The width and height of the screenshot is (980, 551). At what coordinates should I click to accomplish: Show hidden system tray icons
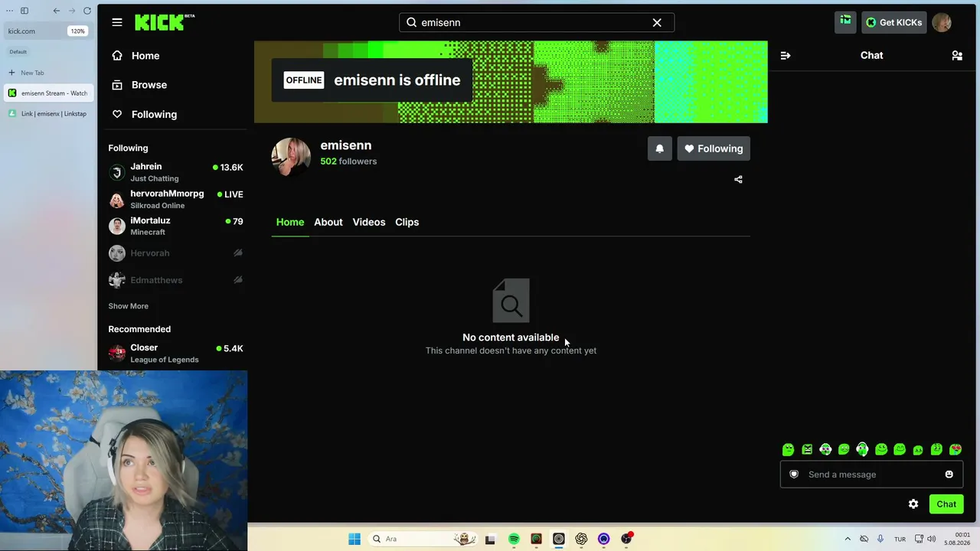pyautogui.click(x=848, y=539)
